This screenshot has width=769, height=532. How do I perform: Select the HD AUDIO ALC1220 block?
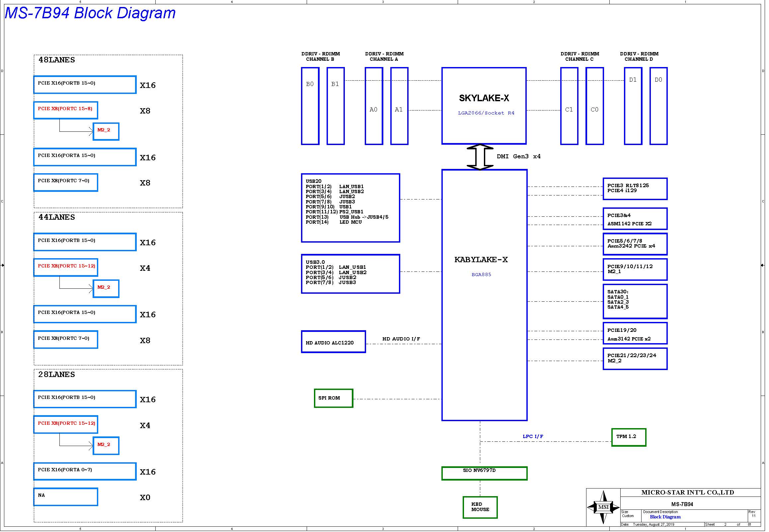(333, 342)
